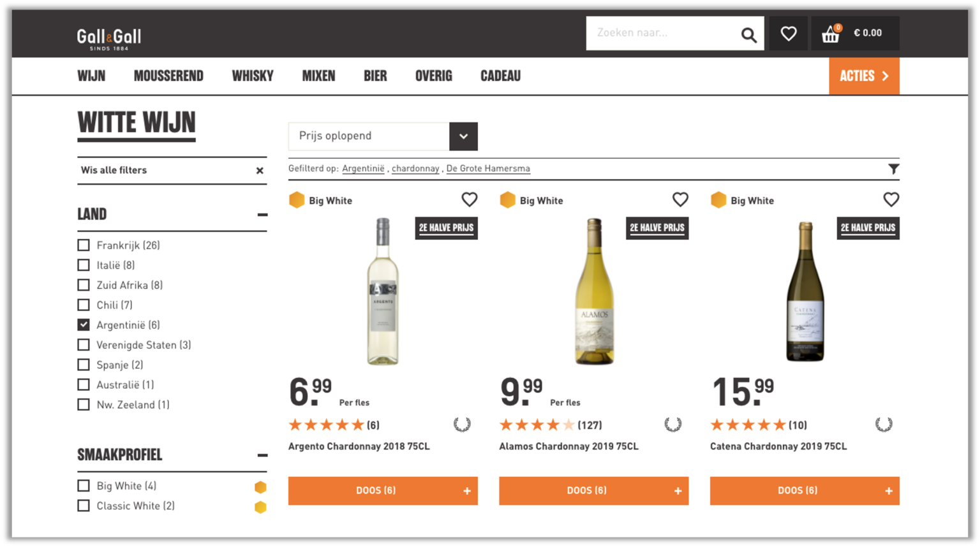Image resolution: width=980 pixels, height=547 pixels.
Task: Click the search magnifier icon
Action: coord(748,34)
